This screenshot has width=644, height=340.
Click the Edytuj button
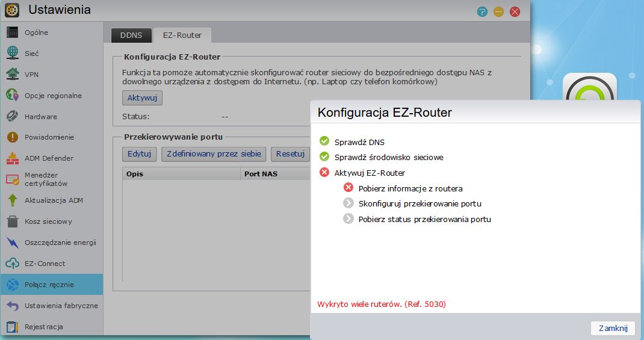tap(139, 154)
